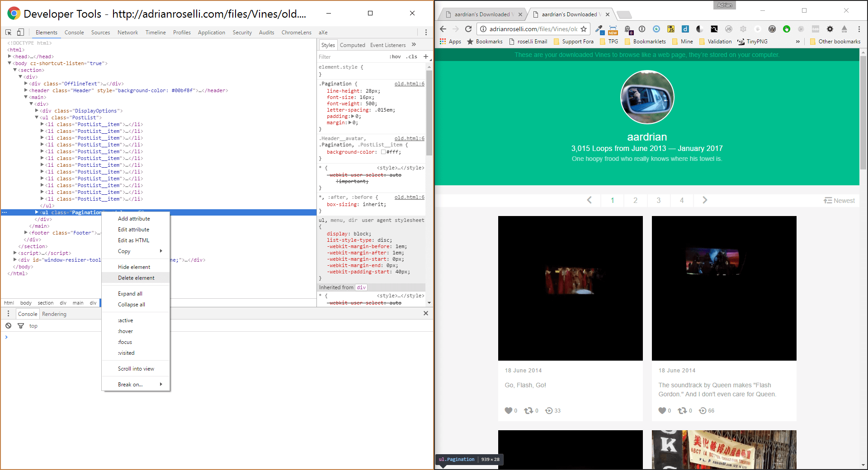Toggle .cls class editor panel

(x=411, y=56)
